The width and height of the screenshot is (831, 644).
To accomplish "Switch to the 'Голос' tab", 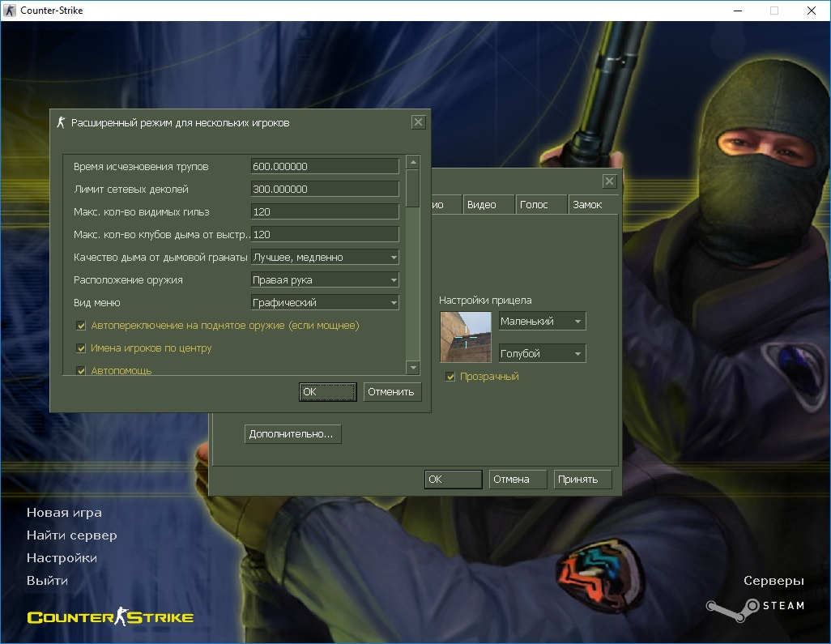I will click(540, 205).
